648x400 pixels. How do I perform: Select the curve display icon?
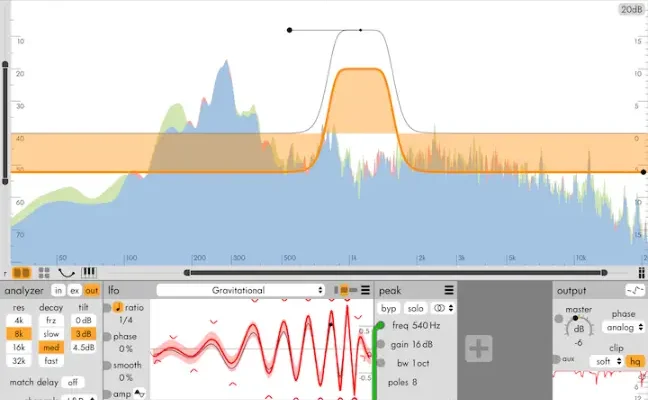[x=66, y=271]
